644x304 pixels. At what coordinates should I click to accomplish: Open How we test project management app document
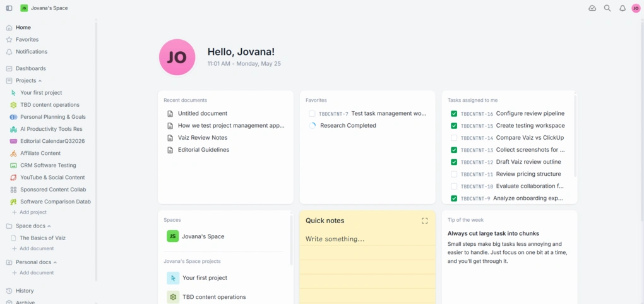point(231,126)
